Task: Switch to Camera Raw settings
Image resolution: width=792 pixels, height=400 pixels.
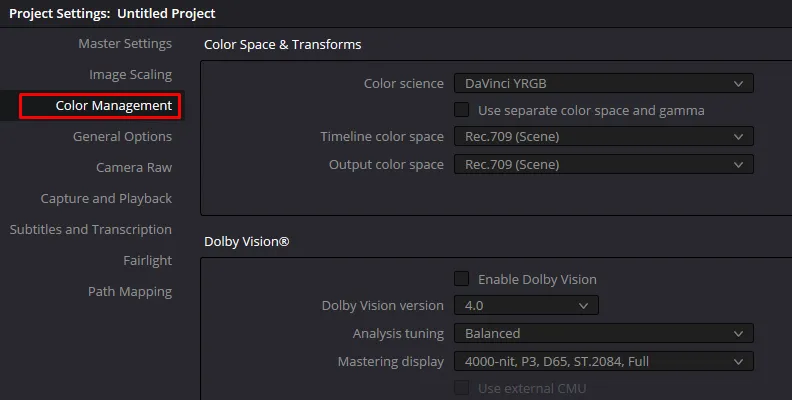Action: [134, 168]
